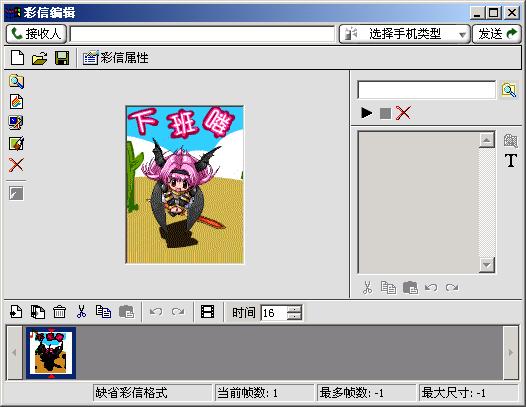Cut text with scissors under text area
Screen dimensions: 526x407
tap(368, 288)
